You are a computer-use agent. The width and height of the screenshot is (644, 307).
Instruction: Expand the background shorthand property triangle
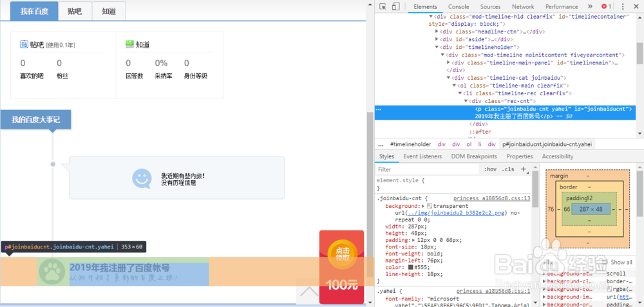424,205
